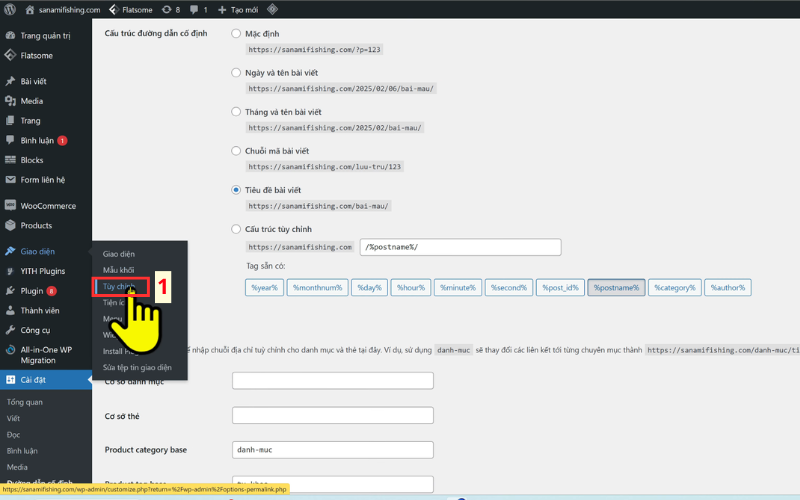Click the custom structure /%postname%/ field
The width and height of the screenshot is (800, 500).
coord(460,247)
